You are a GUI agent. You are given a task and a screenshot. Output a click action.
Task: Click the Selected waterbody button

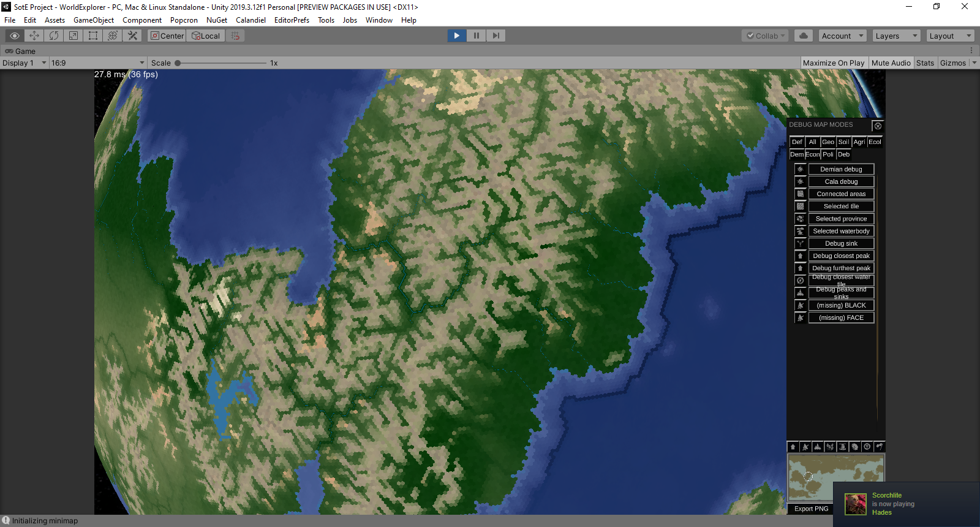[841, 231]
